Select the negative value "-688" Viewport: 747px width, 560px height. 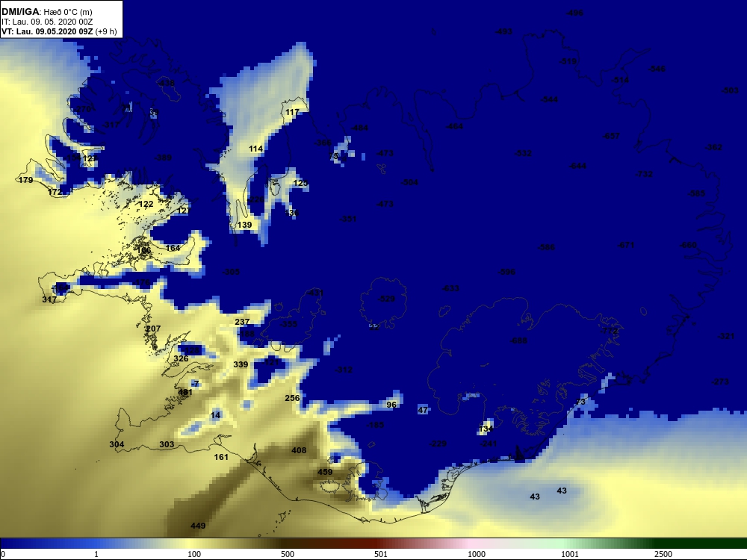[x=518, y=340]
